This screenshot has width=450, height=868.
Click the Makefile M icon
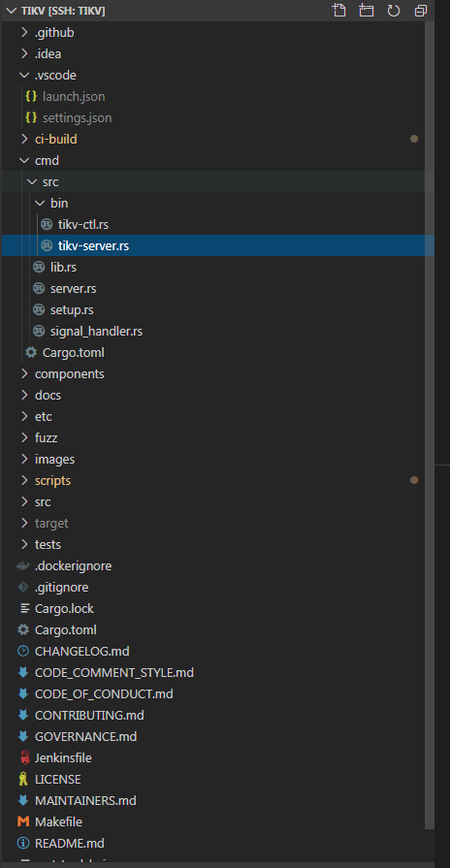coord(23,821)
